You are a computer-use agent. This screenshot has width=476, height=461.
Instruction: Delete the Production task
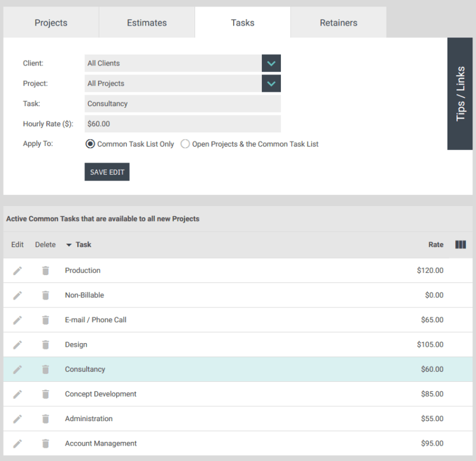45,270
